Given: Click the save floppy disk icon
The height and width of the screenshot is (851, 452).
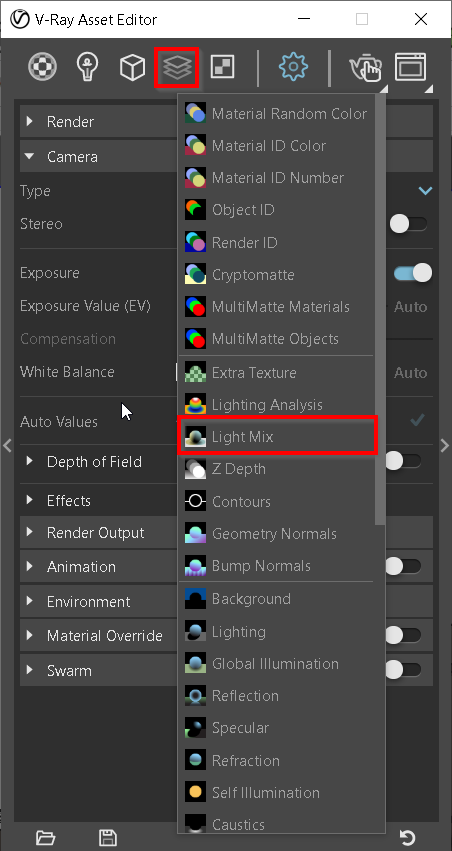Looking at the screenshot, I should pos(107,837).
